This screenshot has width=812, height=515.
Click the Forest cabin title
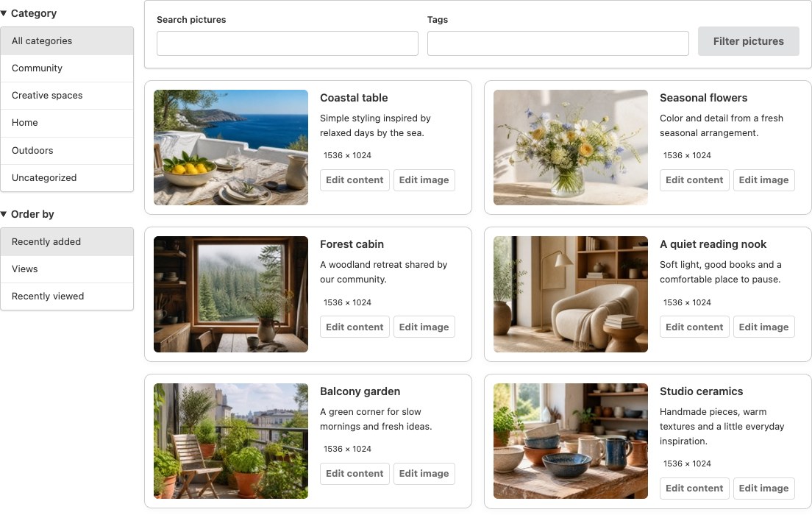(x=352, y=244)
